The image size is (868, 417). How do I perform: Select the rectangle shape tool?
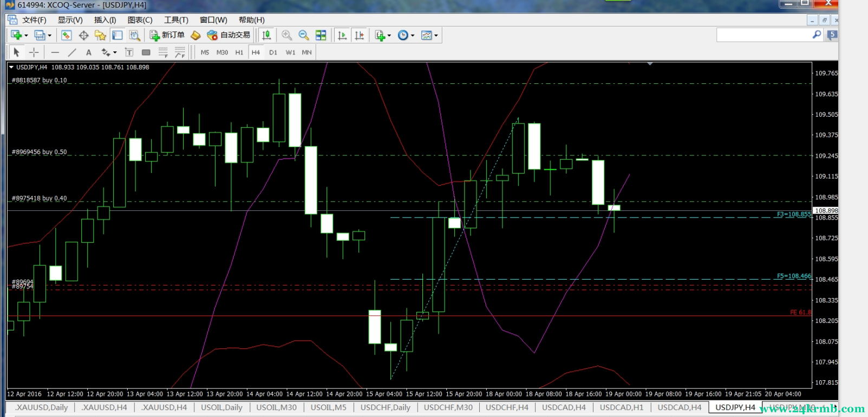coord(146,52)
